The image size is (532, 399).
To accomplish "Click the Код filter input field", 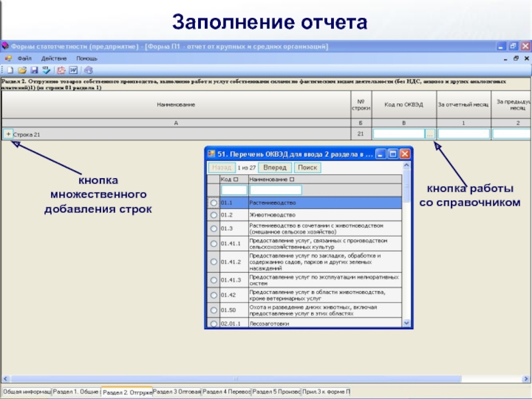I will [x=234, y=190].
